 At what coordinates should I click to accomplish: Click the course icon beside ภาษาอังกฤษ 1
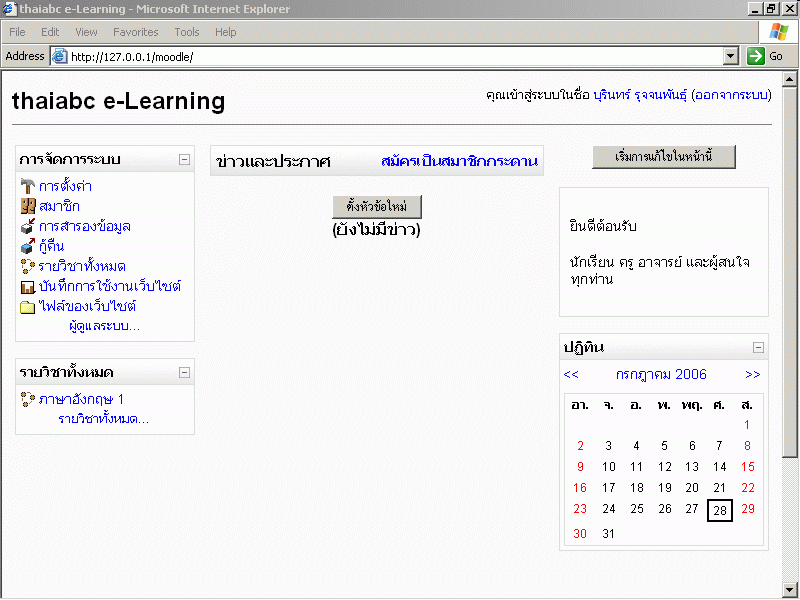click(28, 399)
